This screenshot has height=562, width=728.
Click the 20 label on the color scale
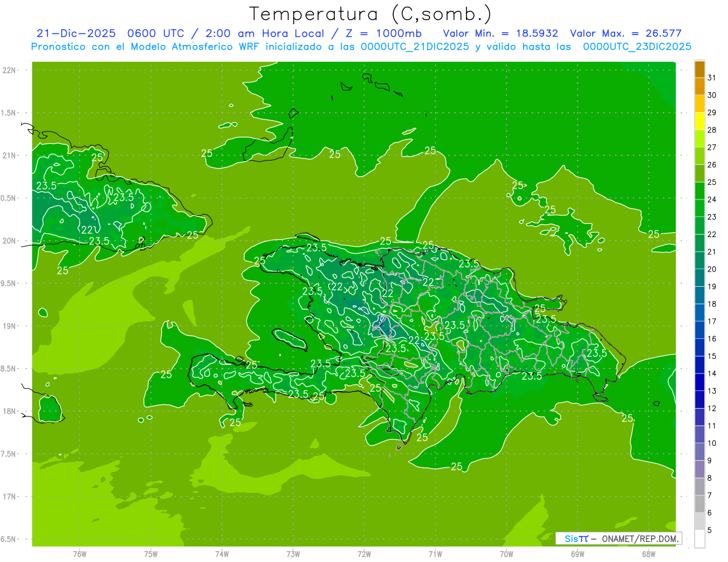pyautogui.click(x=712, y=269)
